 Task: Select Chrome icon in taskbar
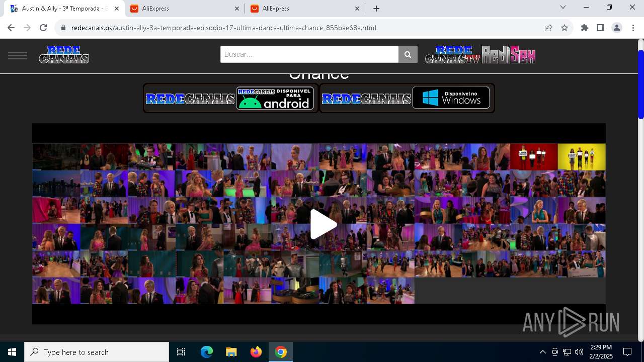281,352
